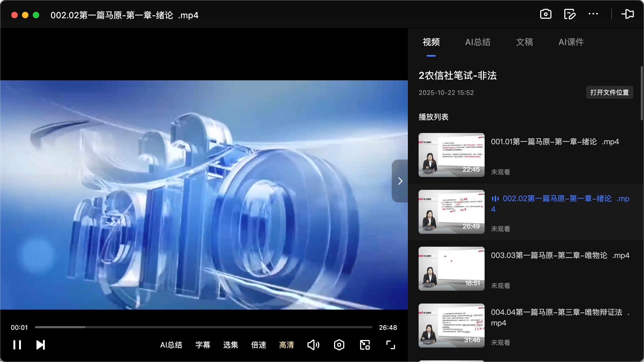This screenshot has width=644, height=362.
Task: Open playback settings via the gear icon
Action: tap(339, 345)
